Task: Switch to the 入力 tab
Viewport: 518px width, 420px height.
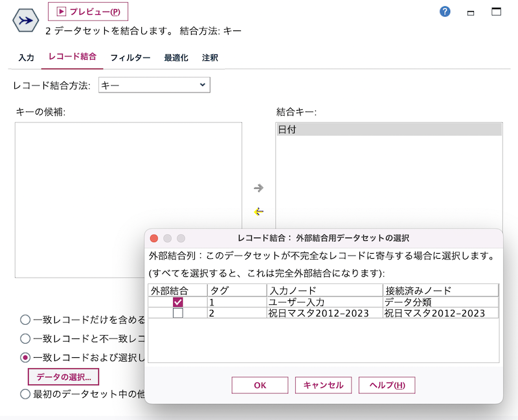Action: (25, 58)
